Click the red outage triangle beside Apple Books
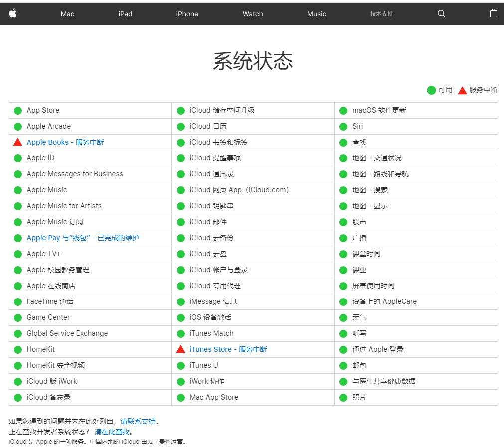This screenshot has width=504, height=448. pos(18,142)
